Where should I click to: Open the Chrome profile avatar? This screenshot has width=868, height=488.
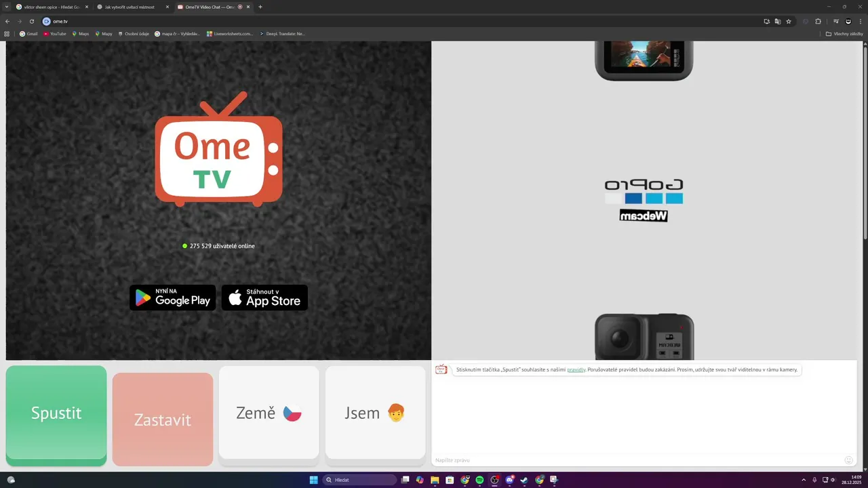coord(848,21)
